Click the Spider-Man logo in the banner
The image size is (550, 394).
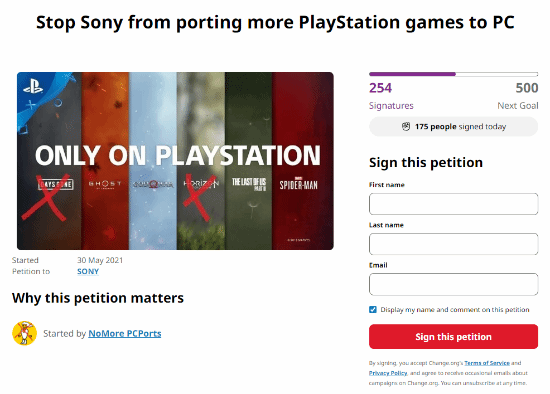coord(299,184)
